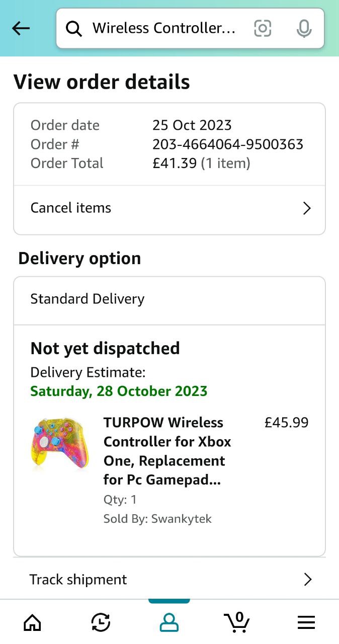Select Track shipment option
The image size is (339, 644).
(x=78, y=580)
